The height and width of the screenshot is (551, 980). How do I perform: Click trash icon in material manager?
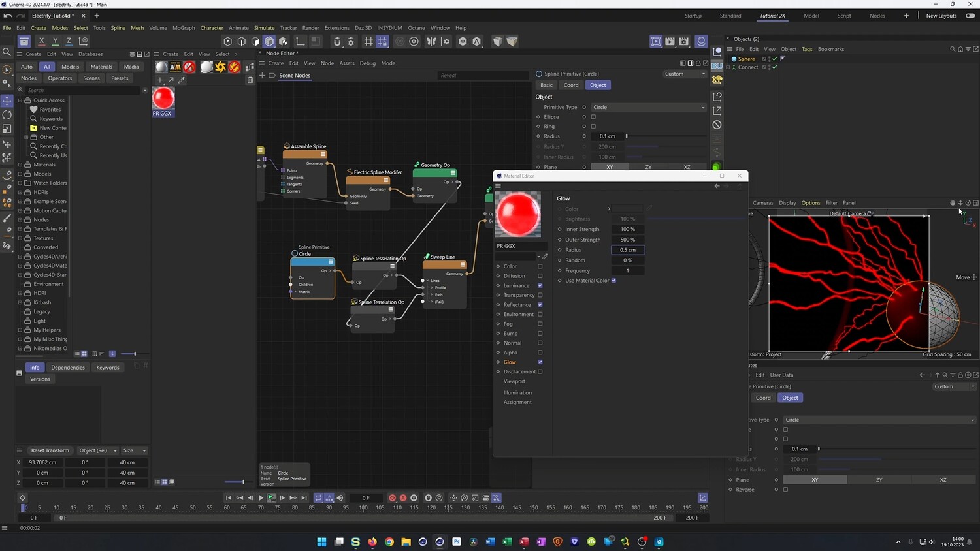point(250,80)
